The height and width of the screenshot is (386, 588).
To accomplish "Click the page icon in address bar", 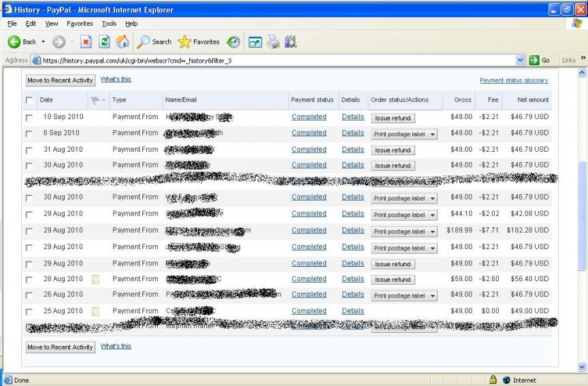I will coord(36,61).
